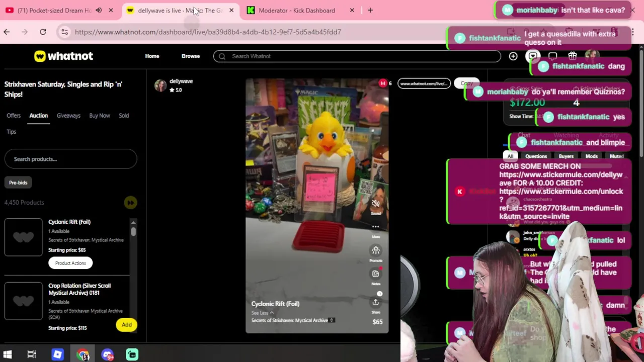The height and width of the screenshot is (362, 644).
Task: Click the Search products field
Action: coord(70,159)
